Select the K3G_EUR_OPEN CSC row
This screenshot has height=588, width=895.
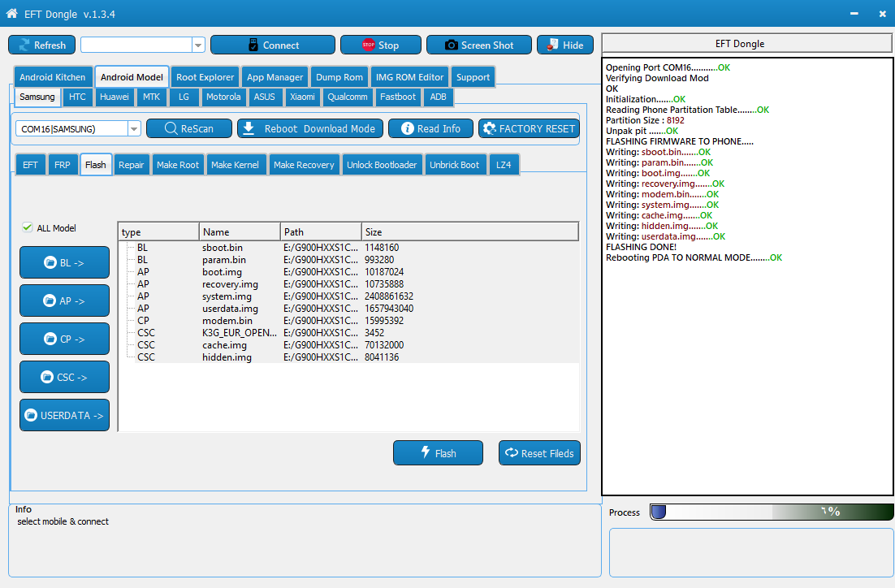(348, 333)
